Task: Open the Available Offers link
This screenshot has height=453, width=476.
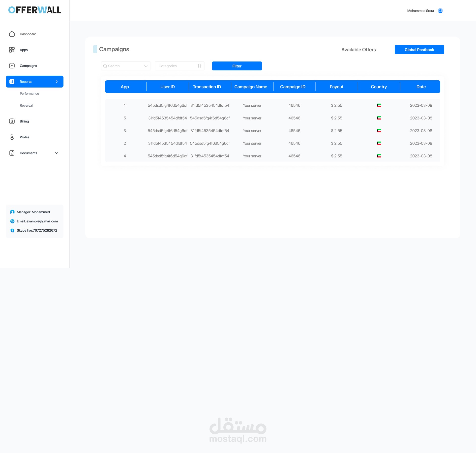Action: (x=358, y=50)
